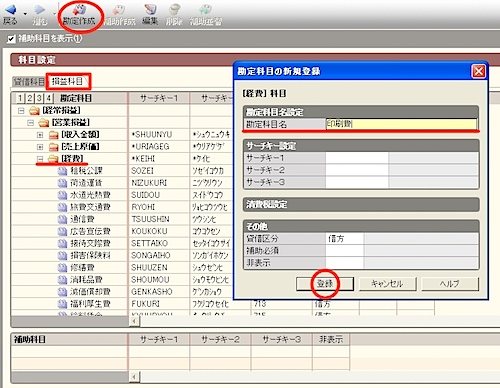
Task: Click the 損害保険料 account icon
Action: [x=62, y=256]
